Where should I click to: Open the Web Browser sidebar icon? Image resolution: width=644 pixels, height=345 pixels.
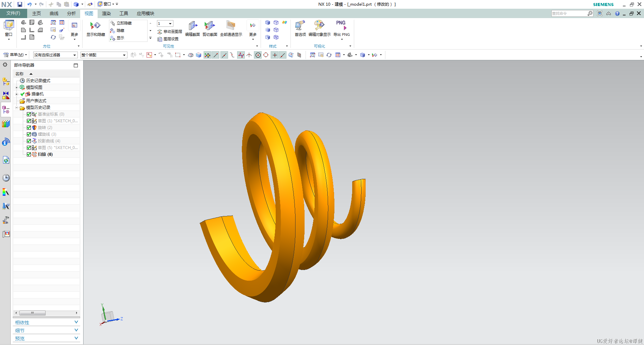pyautogui.click(x=6, y=160)
